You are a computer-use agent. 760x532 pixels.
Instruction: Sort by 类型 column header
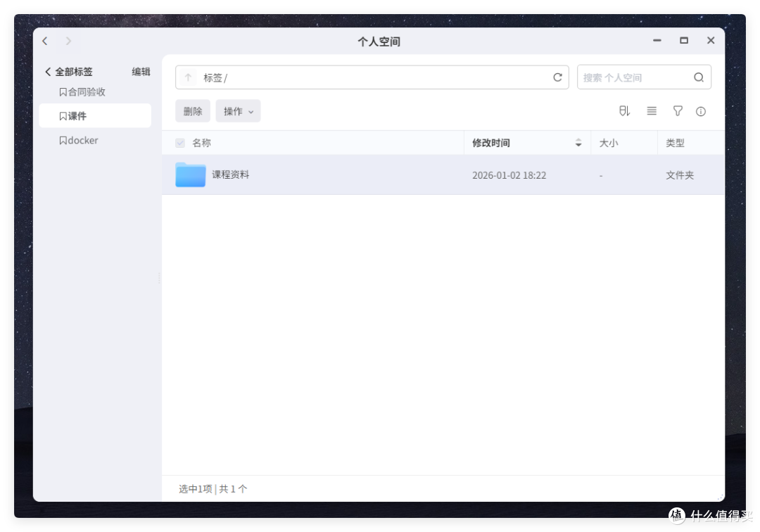click(675, 143)
